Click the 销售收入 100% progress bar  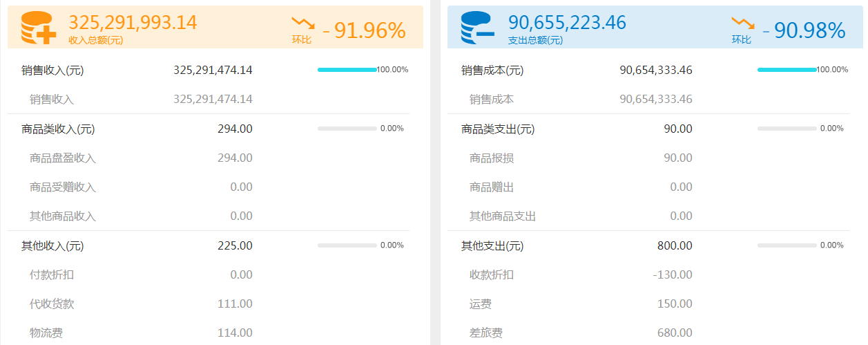click(x=347, y=70)
